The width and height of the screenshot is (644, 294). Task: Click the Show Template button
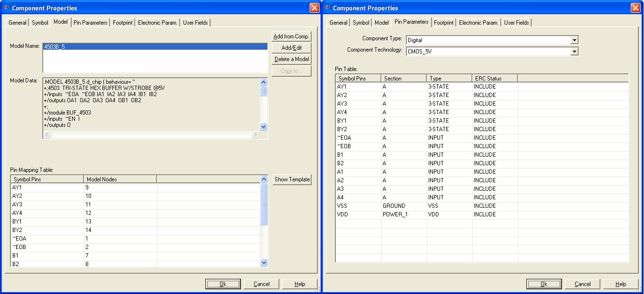click(292, 179)
